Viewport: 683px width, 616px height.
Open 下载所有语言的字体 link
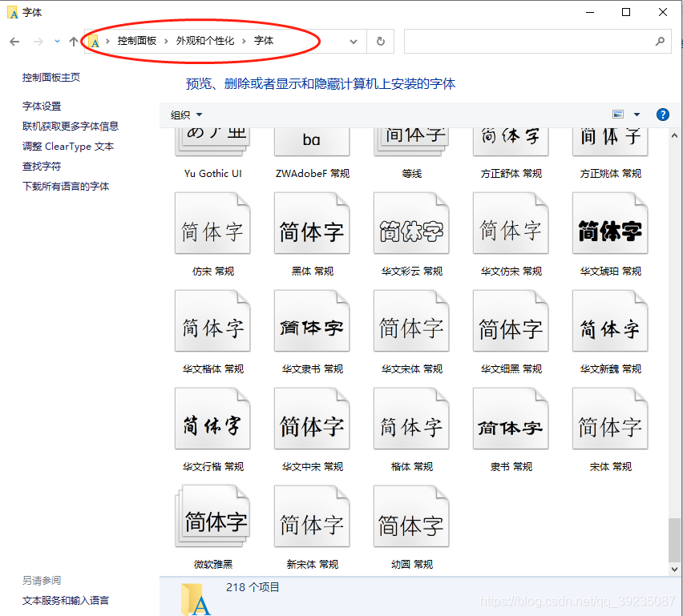click(x=66, y=187)
